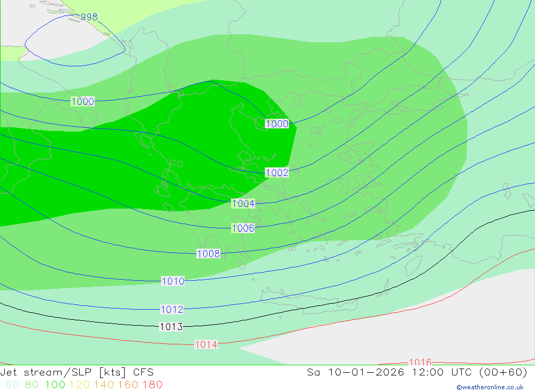Viewport: 535px width, 392px height.
Task: Click the Jet stream/SLP [kts] CFS title
Action: (77, 372)
